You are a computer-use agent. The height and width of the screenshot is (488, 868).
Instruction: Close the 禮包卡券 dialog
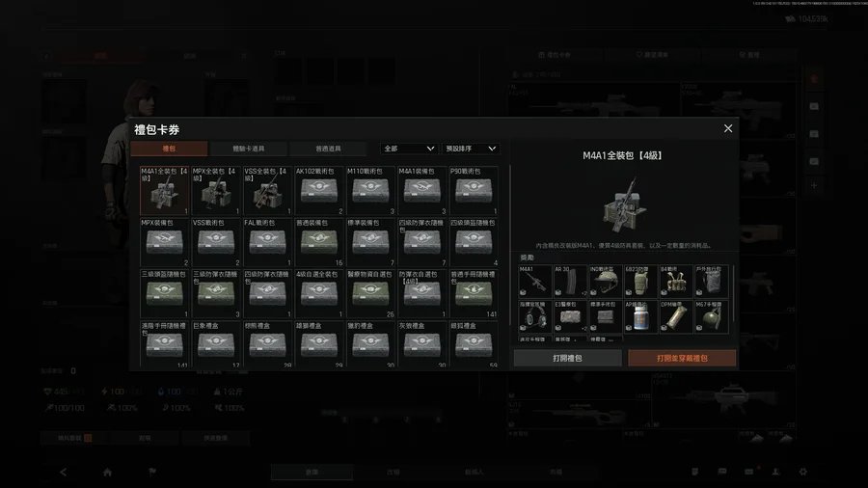point(728,128)
